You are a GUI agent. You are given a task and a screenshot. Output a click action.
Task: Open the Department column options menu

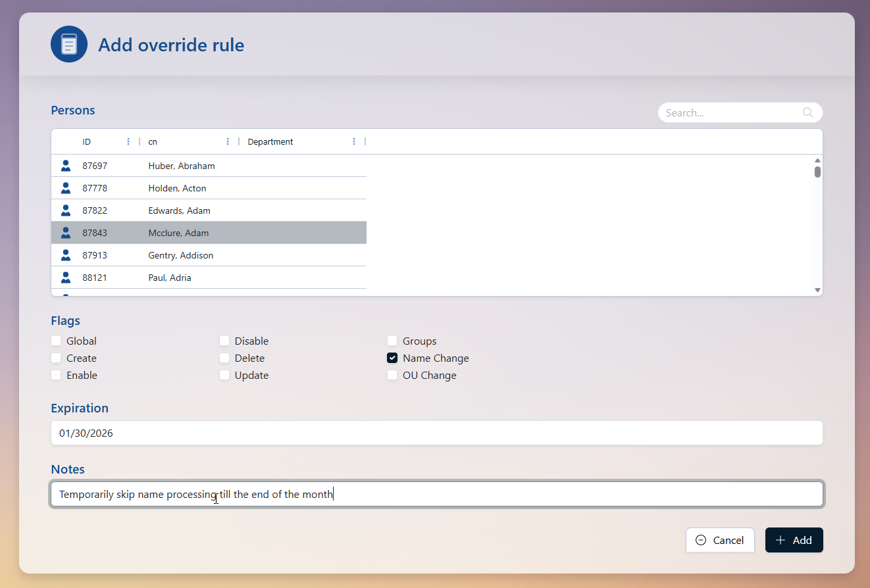point(354,141)
